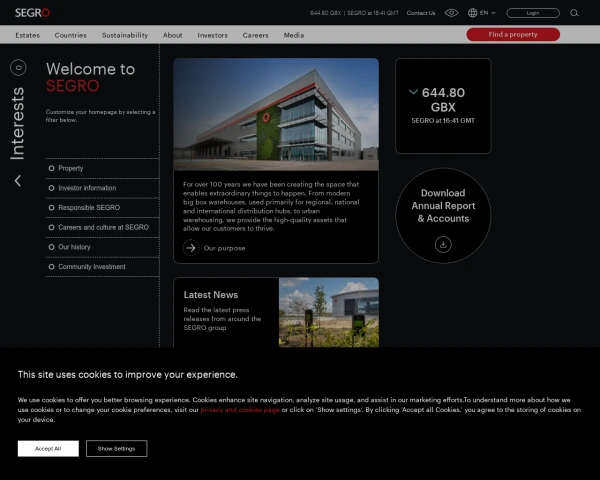Click the Latest News image thumbnail
The image size is (600, 480).
(329, 312)
